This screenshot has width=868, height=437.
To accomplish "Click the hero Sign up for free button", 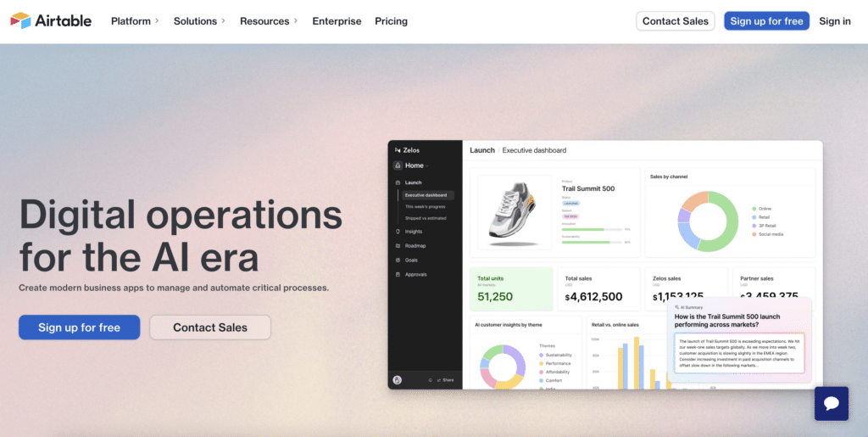I will (79, 328).
